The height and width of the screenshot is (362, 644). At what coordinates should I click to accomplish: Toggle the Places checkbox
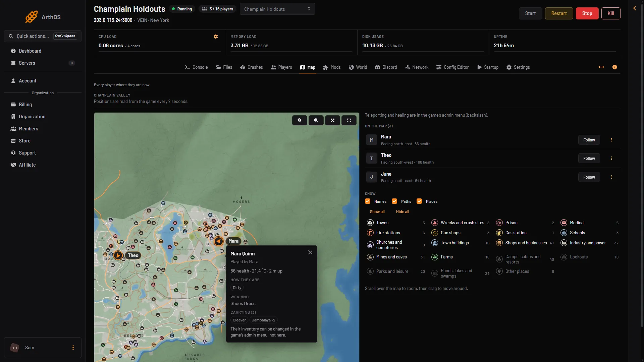419,201
